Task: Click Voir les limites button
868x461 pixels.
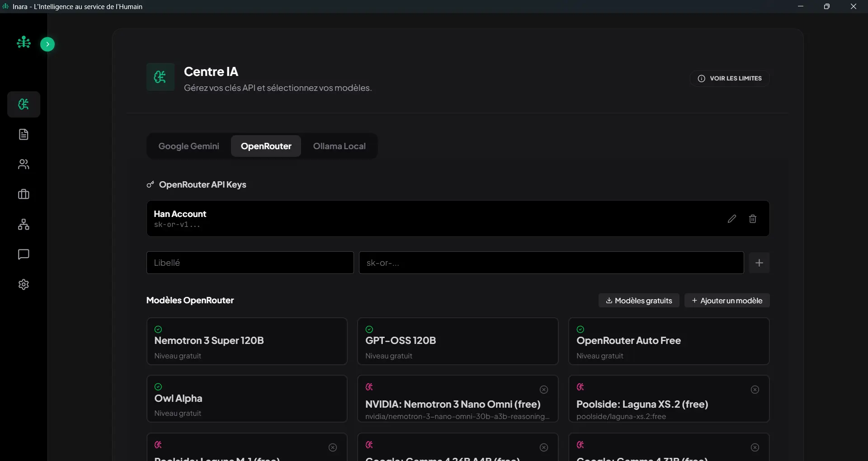Action: pos(730,78)
